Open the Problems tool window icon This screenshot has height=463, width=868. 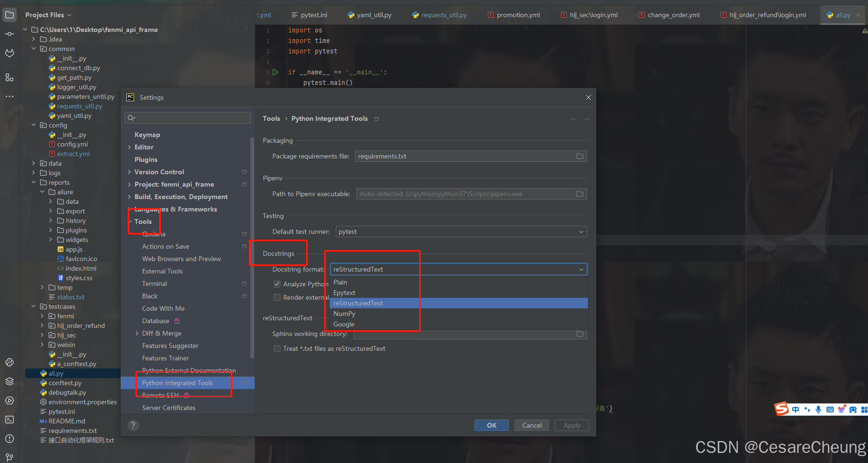point(9,439)
